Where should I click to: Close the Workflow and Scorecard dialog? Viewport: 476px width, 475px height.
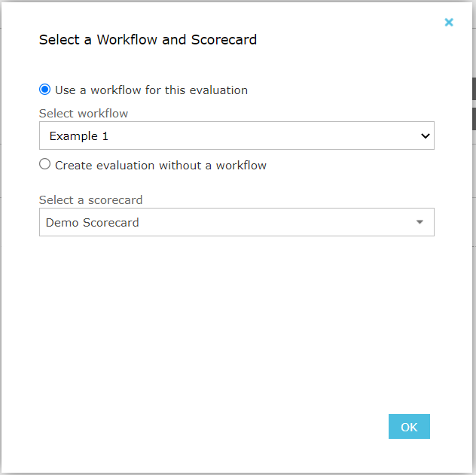[449, 23]
